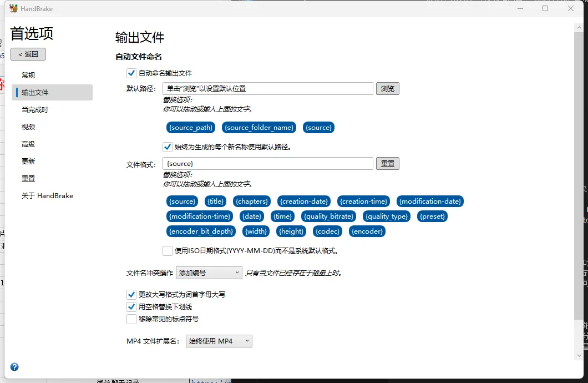Click the {encoder} placeholder tag
The height and width of the screenshot is (383, 588).
[x=367, y=231]
